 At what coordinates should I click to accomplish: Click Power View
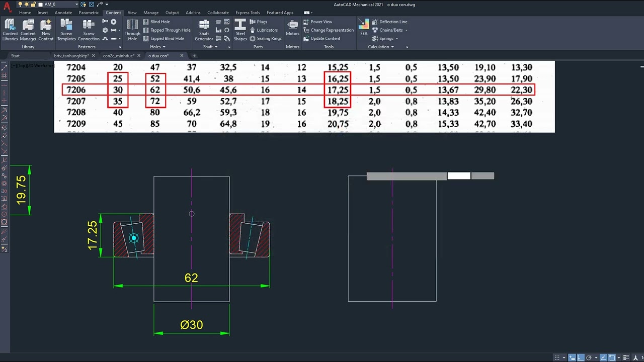click(317, 22)
